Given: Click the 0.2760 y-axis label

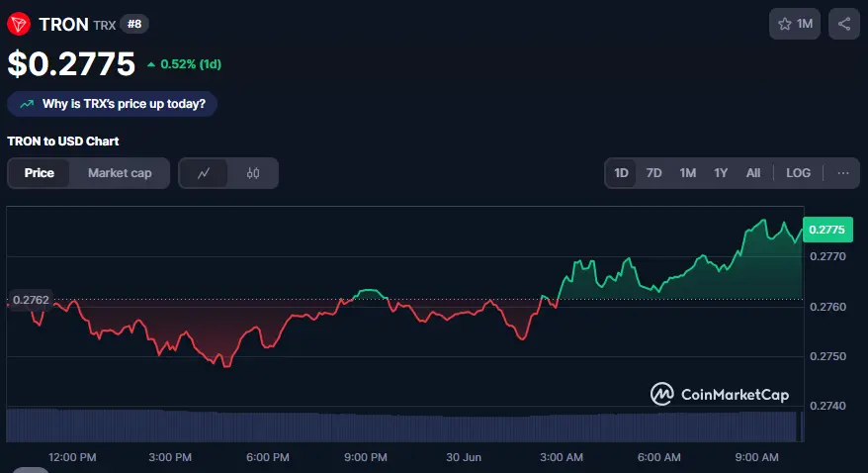Looking at the screenshot, I should point(827,307).
